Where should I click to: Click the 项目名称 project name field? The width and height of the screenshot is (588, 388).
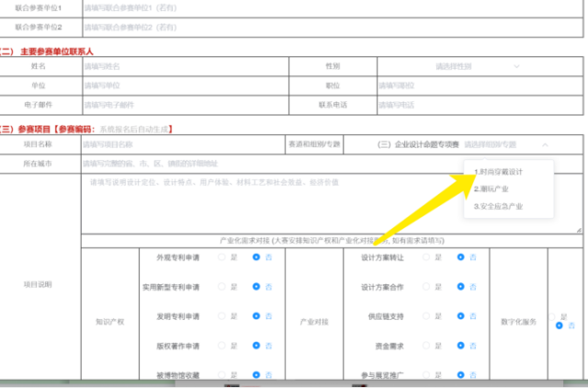click(x=183, y=144)
